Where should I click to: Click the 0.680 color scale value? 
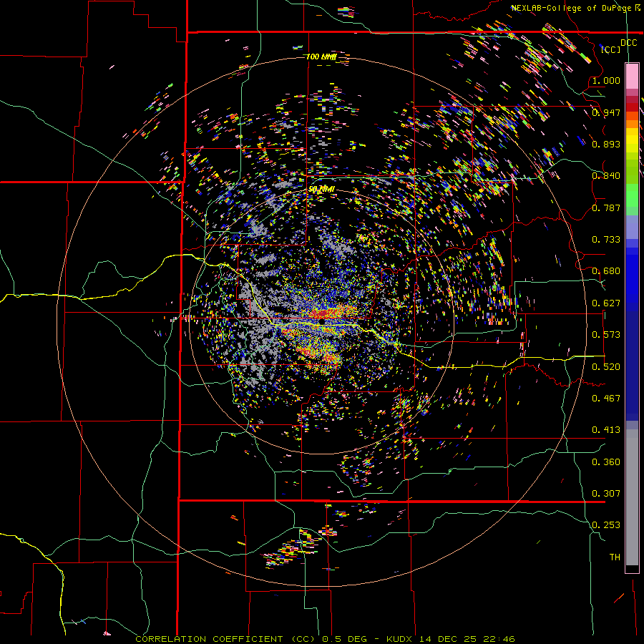[606, 271]
